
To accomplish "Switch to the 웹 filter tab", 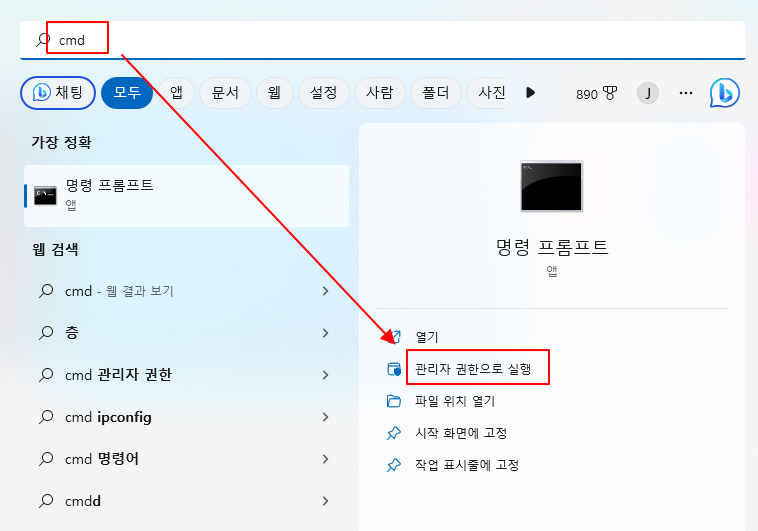I will click(x=275, y=92).
